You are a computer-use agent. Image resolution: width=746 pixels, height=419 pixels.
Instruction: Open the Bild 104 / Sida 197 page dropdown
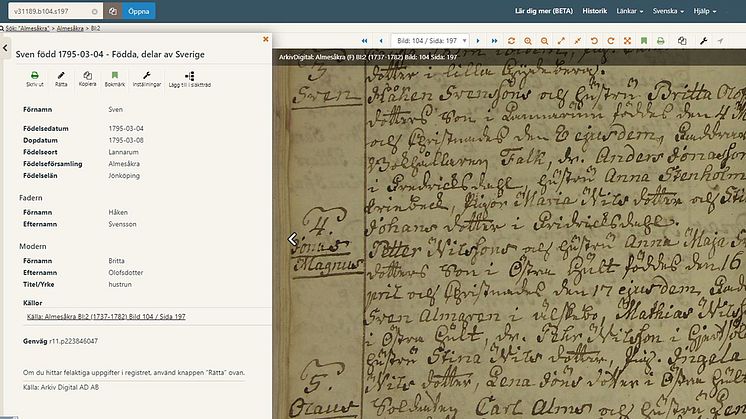[x=430, y=41]
